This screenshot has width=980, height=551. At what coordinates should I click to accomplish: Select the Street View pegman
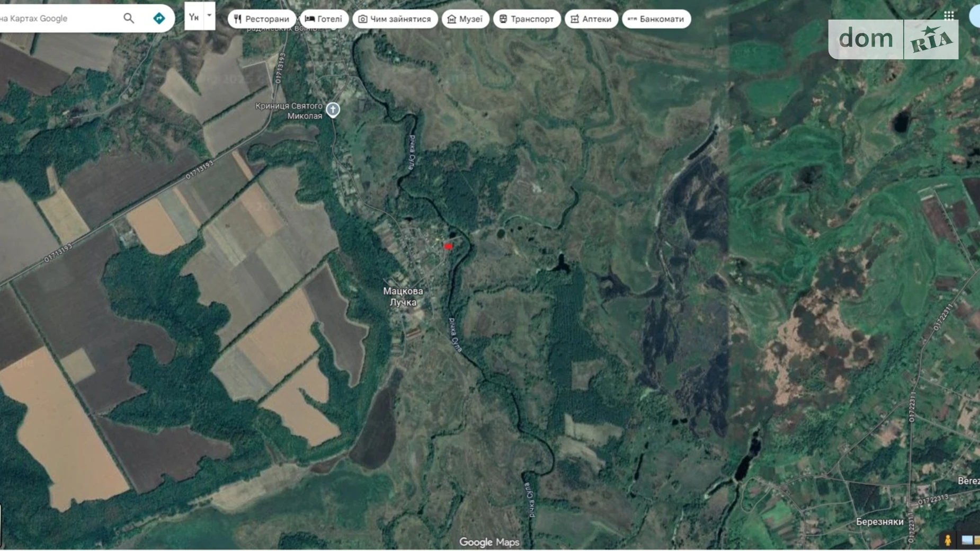point(948,540)
